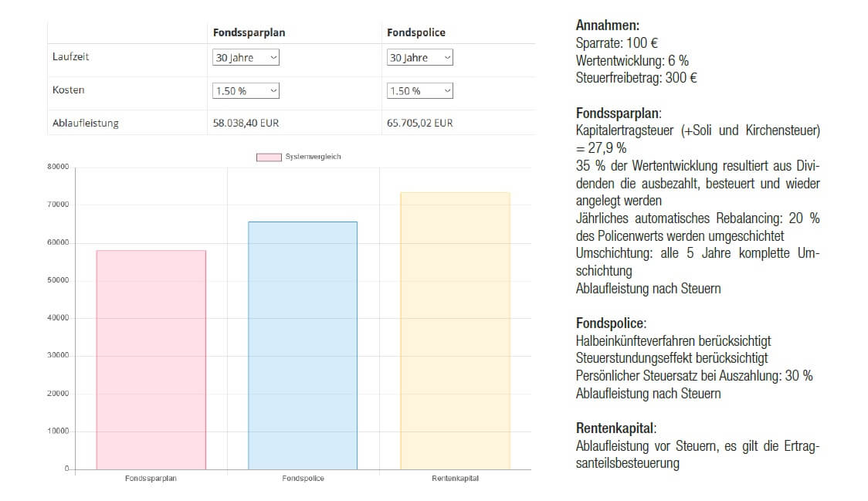Open Fondssparplan Laufzeit dropdown

pyautogui.click(x=246, y=58)
